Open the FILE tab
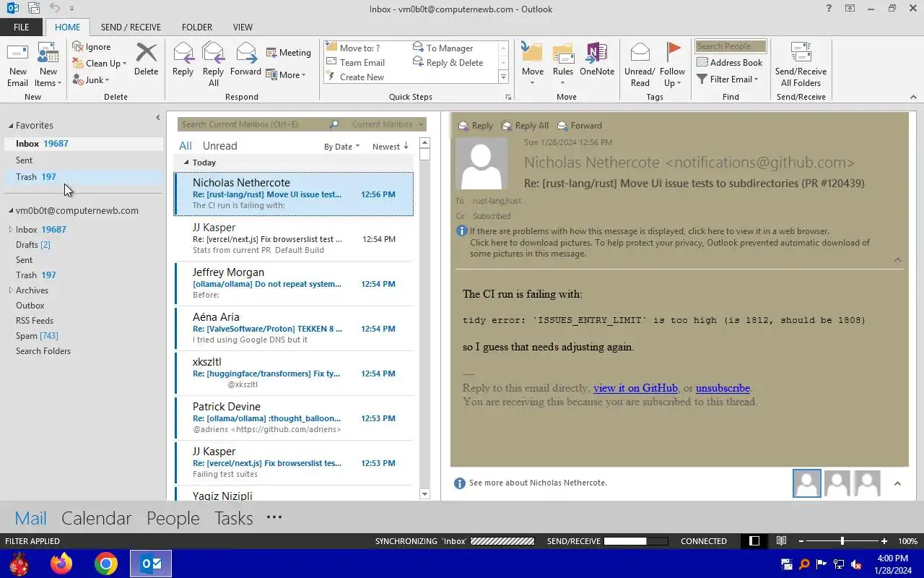The width and height of the screenshot is (924, 578). (x=22, y=27)
